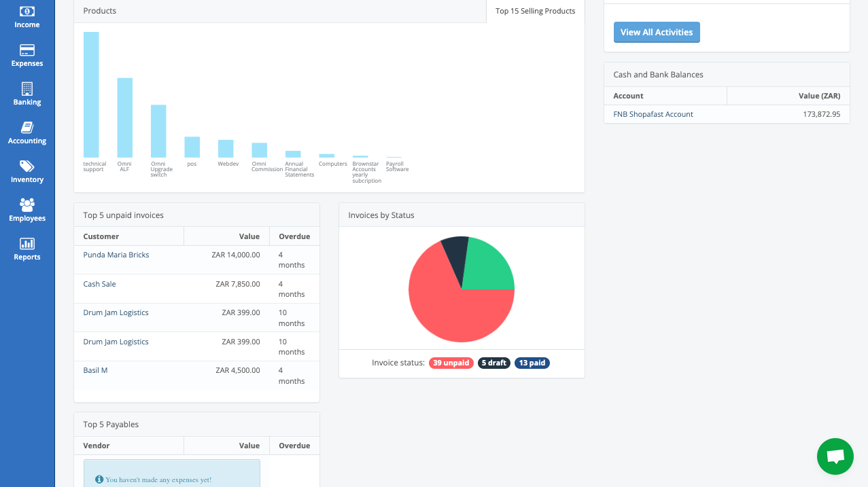Open Reports from the sidebar
868x487 pixels.
pos(27,248)
